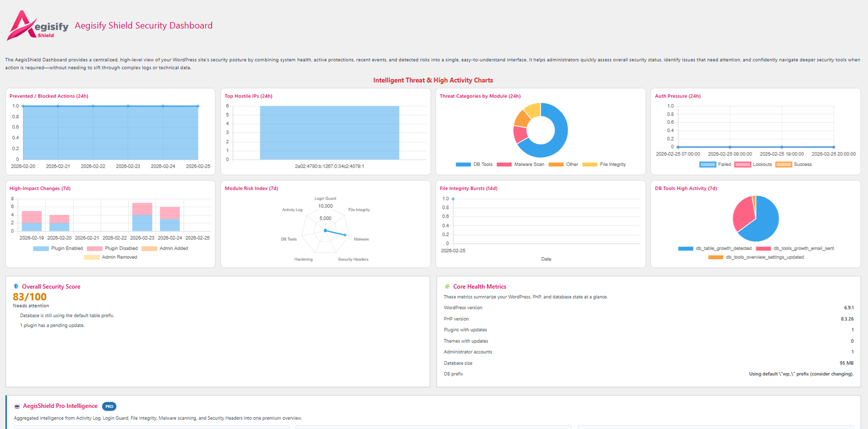Image resolution: width=868 pixels, height=429 pixels.
Task: Click the Top Hostile IPs blue bar
Action: (x=329, y=133)
